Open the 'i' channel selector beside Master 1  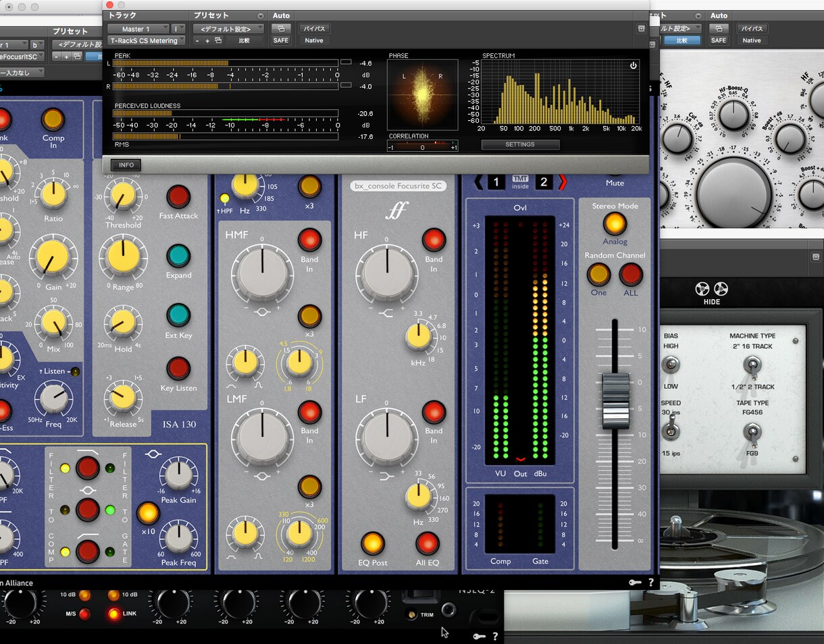tap(178, 29)
